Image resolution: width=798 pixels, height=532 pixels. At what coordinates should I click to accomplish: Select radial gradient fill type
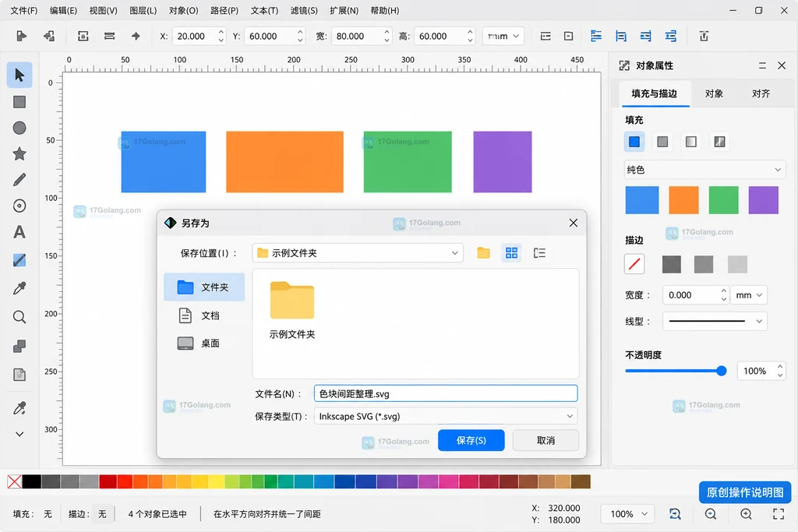tap(690, 142)
